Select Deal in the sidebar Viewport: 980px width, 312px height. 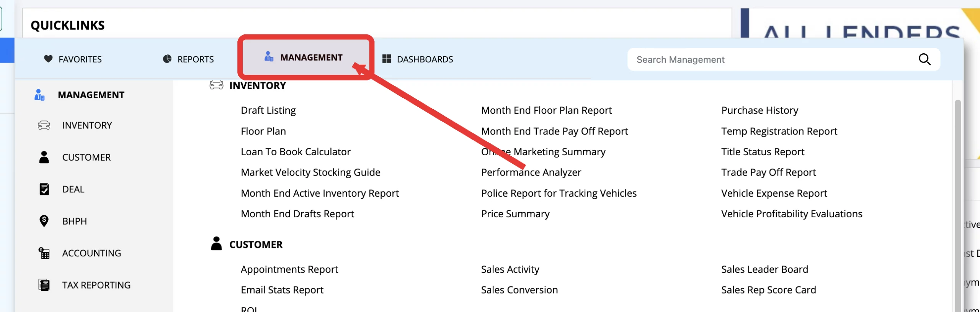point(73,189)
